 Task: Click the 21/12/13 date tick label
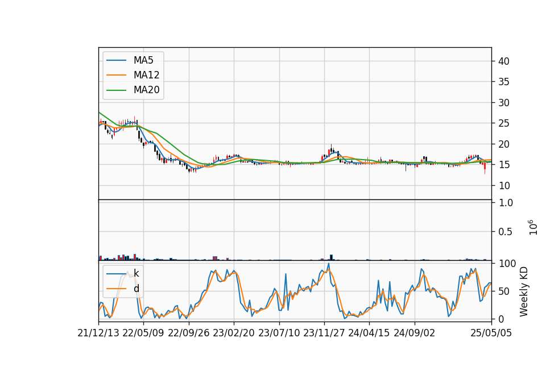(98, 333)
